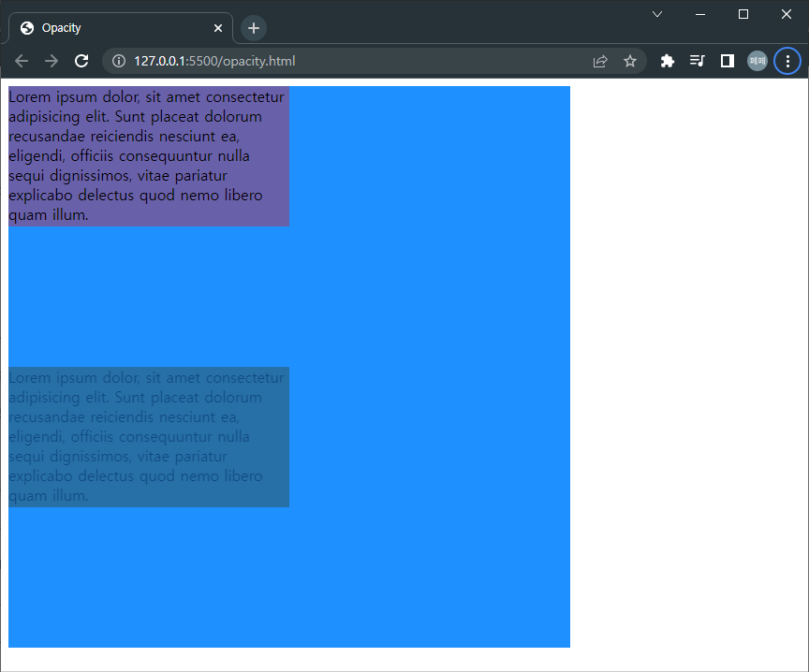Screen dimensions: 809x672
Task: Open the Extensions puzzle icon
Action: 667,62
